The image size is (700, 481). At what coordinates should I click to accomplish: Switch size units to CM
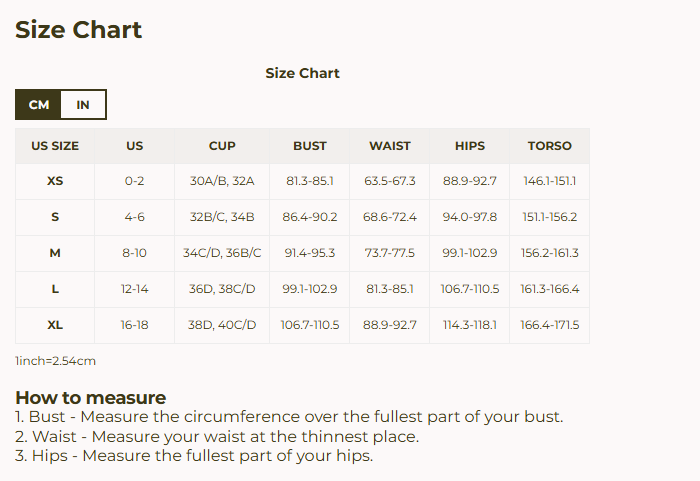click(x=39, y=105)
